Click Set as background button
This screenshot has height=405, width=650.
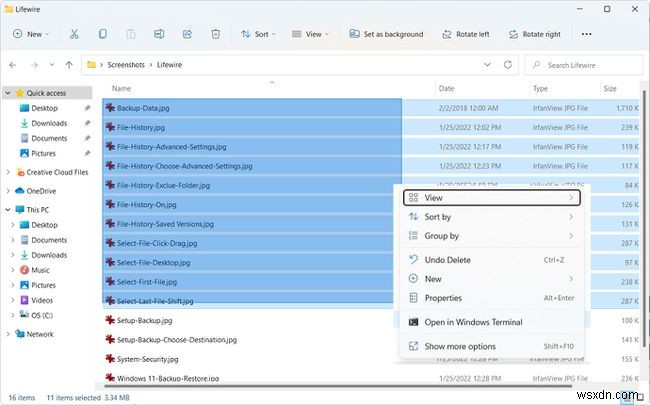click(x=386, y=34)
